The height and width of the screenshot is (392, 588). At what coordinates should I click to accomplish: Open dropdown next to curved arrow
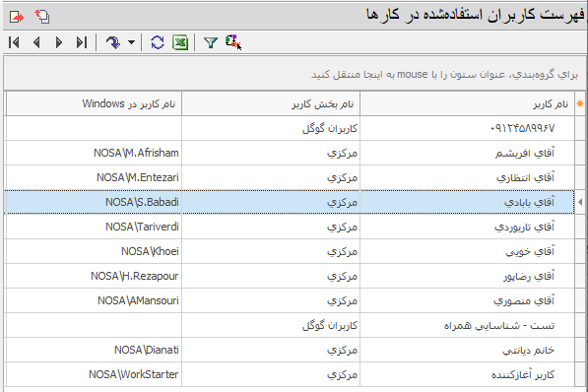[x=131, y=42]
